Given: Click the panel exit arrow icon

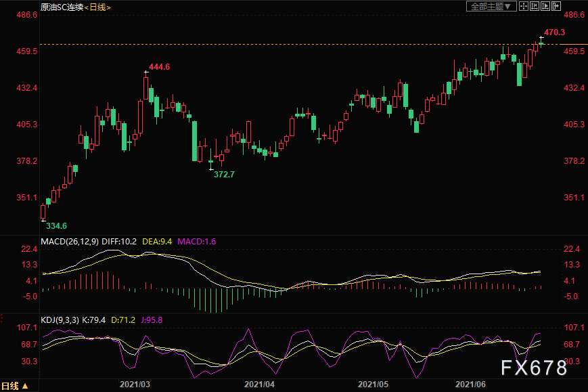Looking at the screenshot, I should tap(556, 6).
